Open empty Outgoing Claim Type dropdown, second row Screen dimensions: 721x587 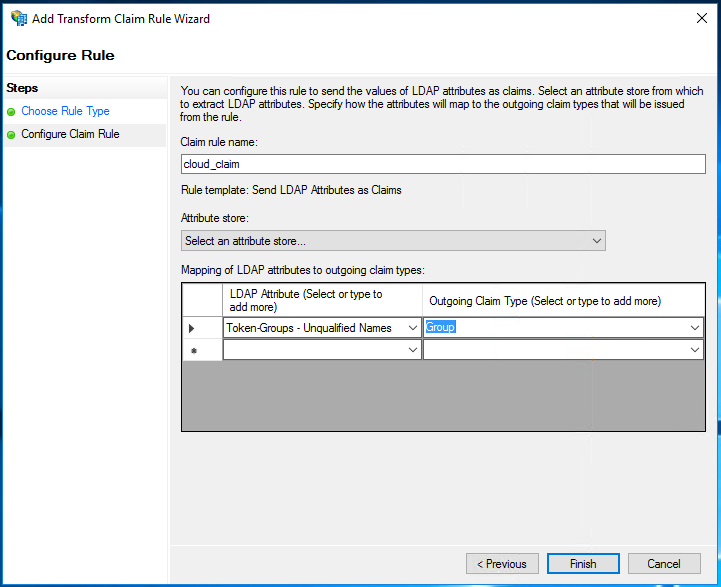(694, 350)
